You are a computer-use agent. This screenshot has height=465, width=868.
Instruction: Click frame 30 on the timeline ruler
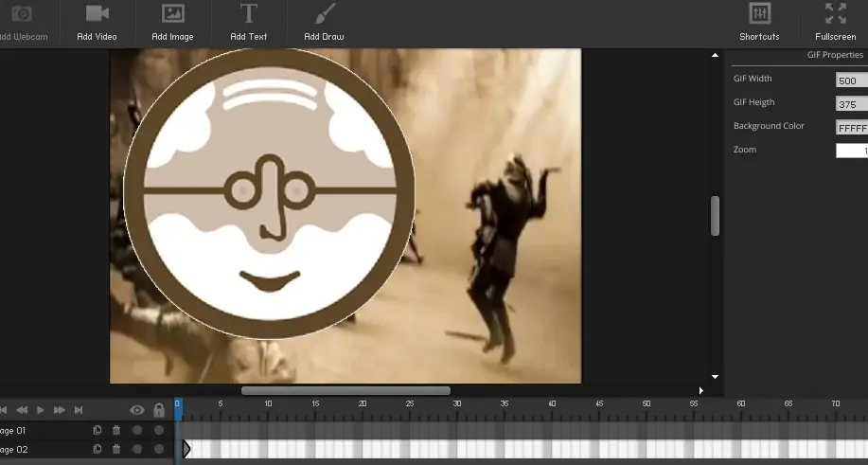[x=456, y=403]
